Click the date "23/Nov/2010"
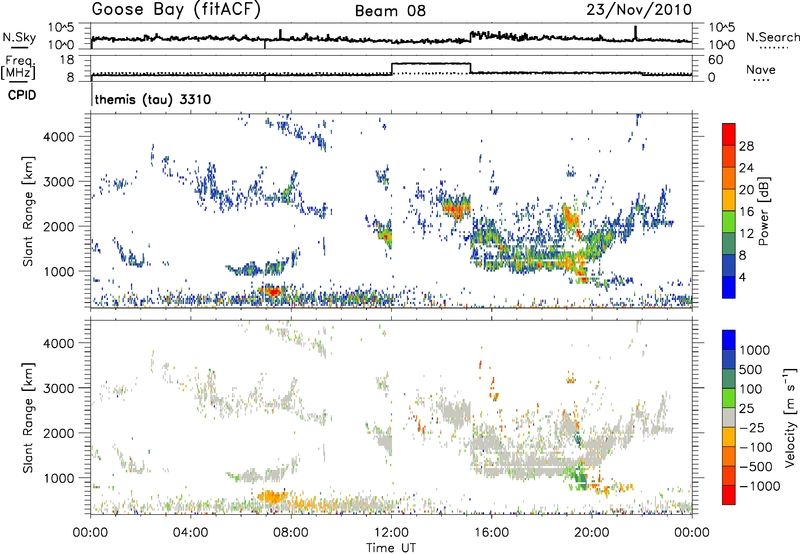 click(639, 10)
